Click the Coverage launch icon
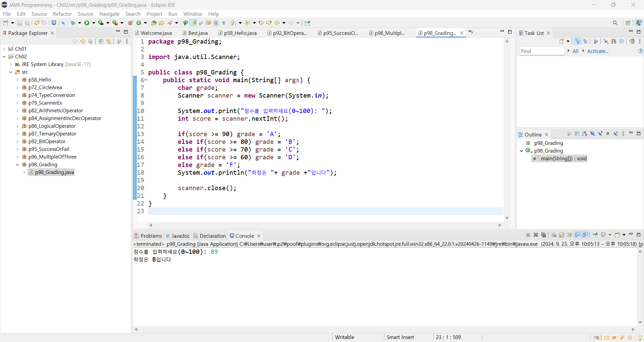Image resolution: width=644 pixels, height=342 pixels. pyautogui.click(x=101, y=23)
